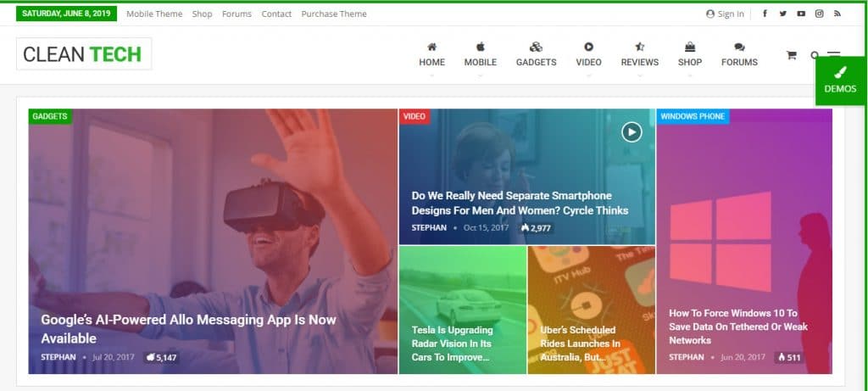Click the Clean Tech logo
The height and width of the screenshot is (391, 868).
tap(84, 53)
